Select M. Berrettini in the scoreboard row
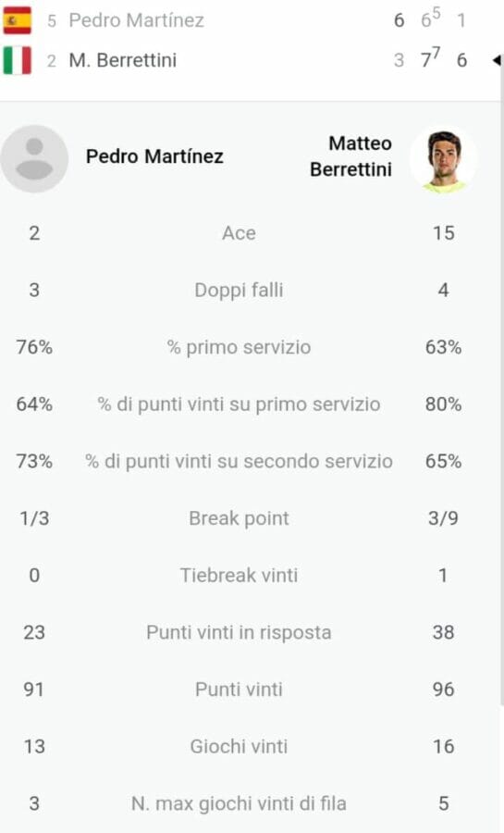Screen dimensions: 504x833 [123, 60]
